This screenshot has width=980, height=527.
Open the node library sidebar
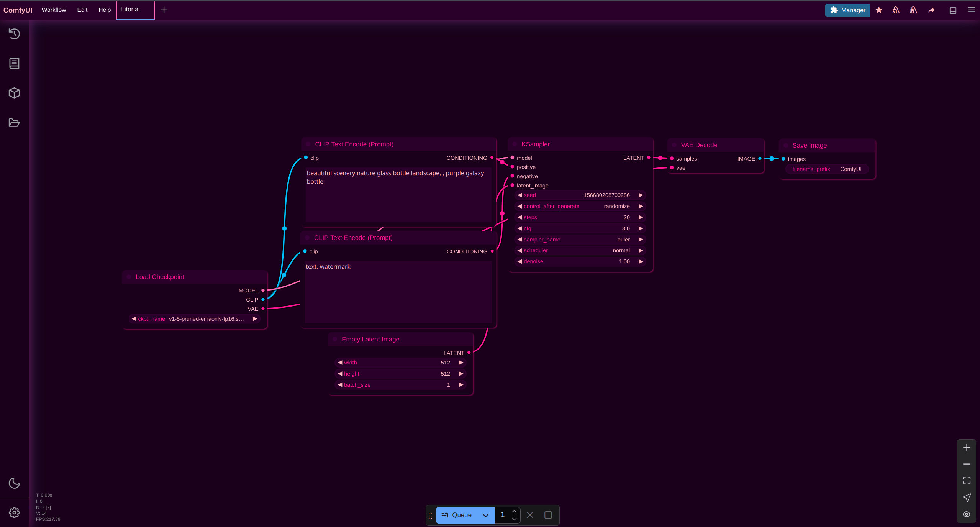click(14, 63)
